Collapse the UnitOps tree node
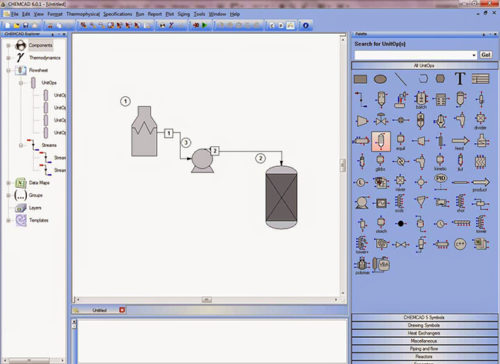 21,83
